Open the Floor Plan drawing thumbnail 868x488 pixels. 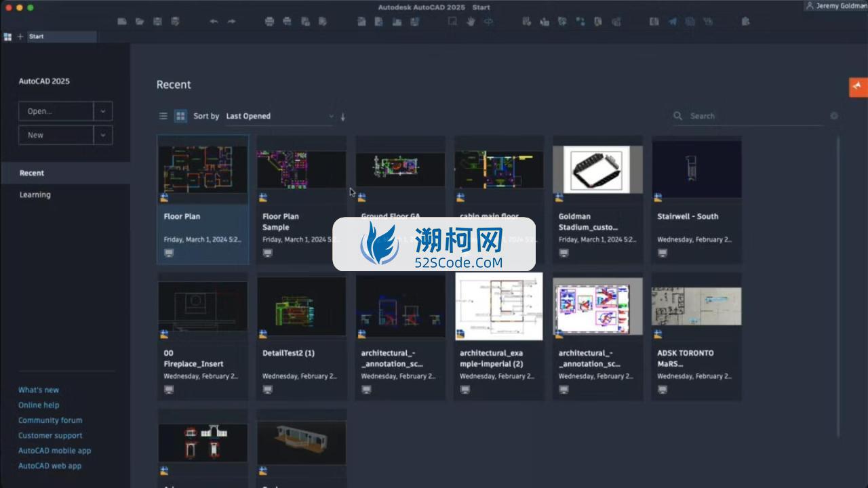tap(203, 169)
